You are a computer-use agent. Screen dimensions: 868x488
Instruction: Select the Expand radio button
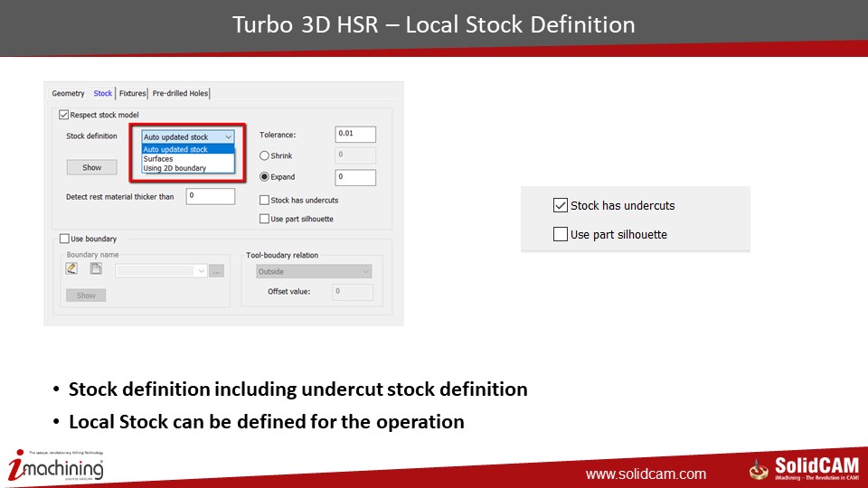tap(264, 177)
